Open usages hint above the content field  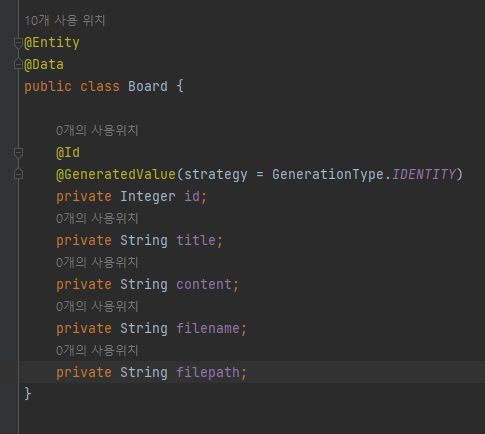[97, 263]
